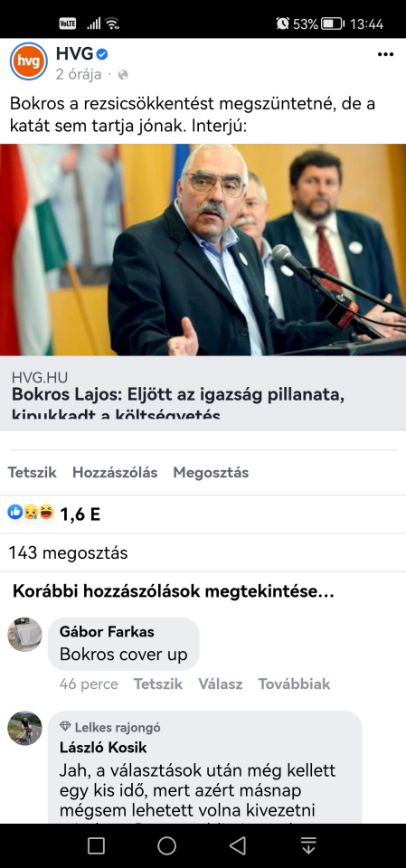Viewport: 406px width, 868px height.
Task: View the 143 megosztás shares list
Action: (x=68, y=552)
